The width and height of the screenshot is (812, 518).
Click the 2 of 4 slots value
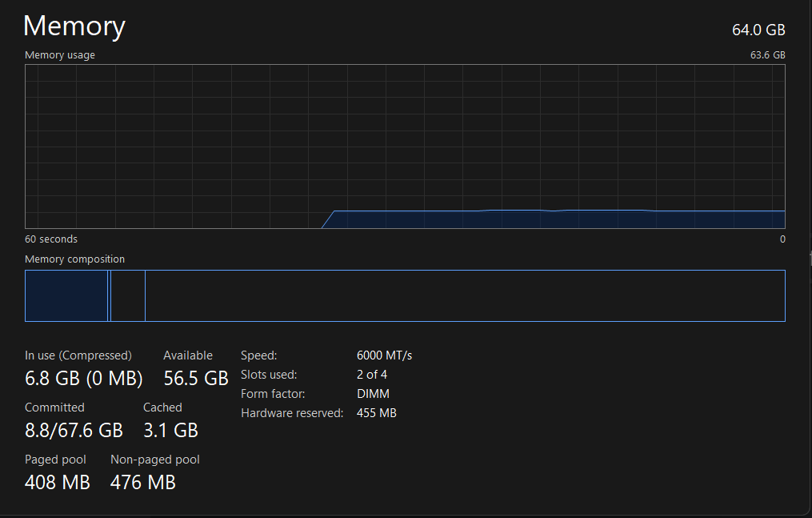pos(372,375)
